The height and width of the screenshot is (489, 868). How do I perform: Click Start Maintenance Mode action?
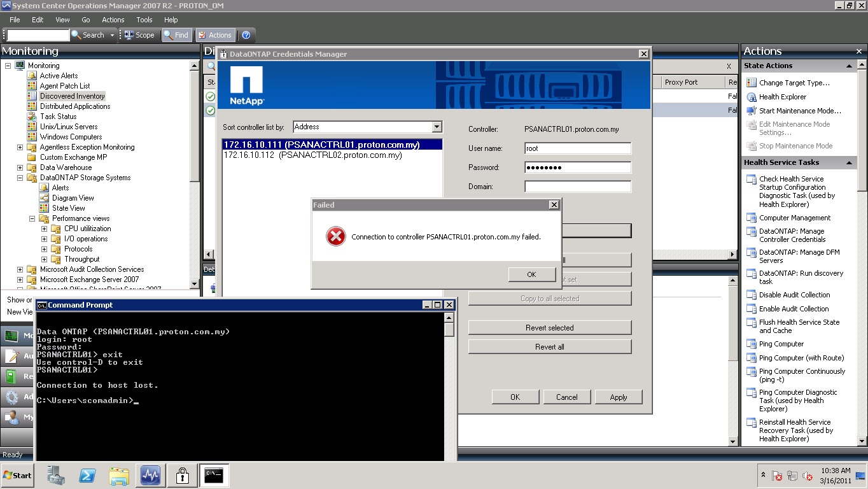(800, 111)
